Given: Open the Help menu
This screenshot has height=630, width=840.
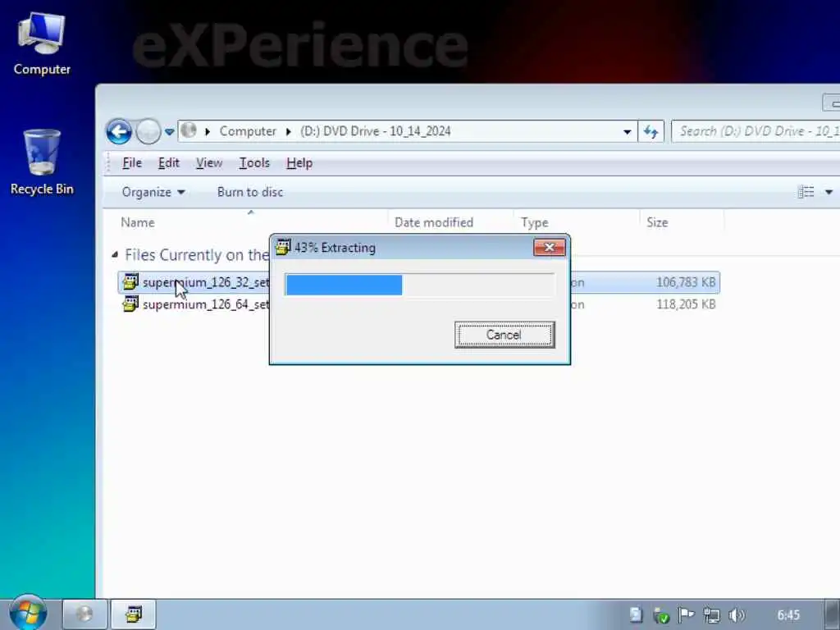Looking at the screenshot, I should point(299,163).
